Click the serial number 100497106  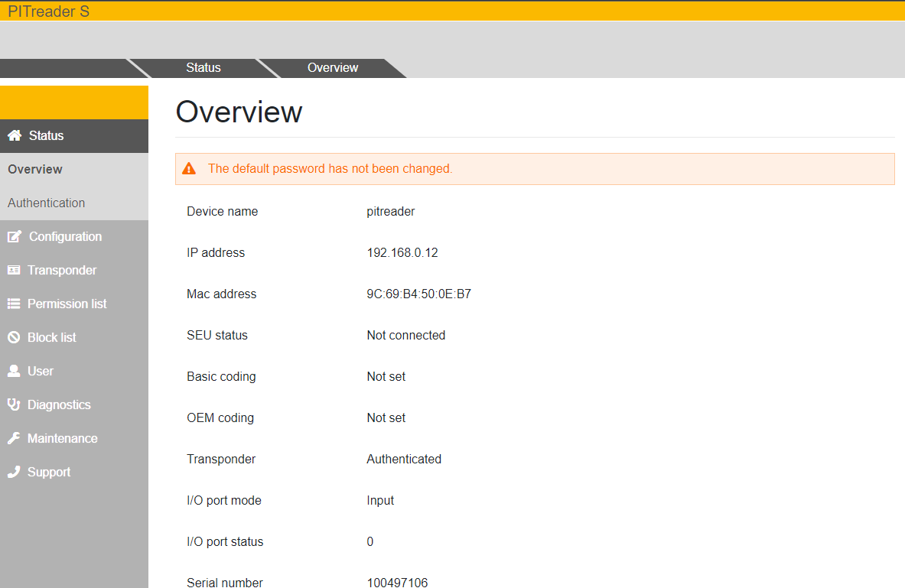(397, 582)
